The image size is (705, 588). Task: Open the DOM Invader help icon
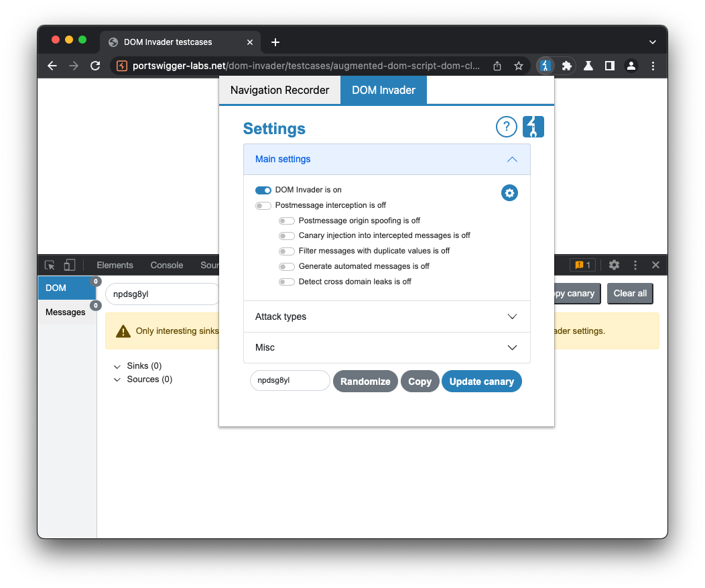(506, 127)
